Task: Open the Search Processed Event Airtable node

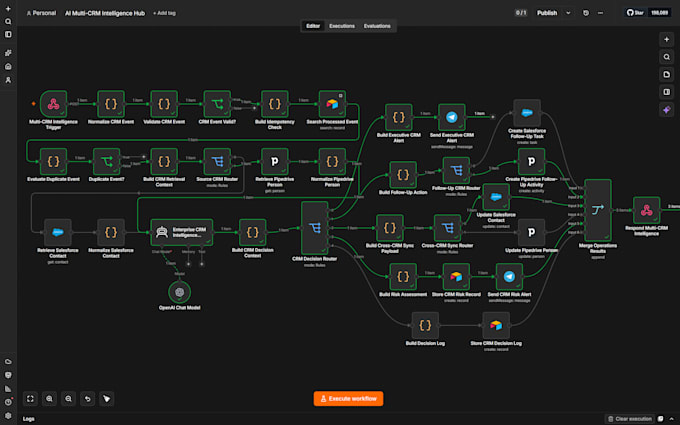Action: pyautogui.click(x=332, y=104)
